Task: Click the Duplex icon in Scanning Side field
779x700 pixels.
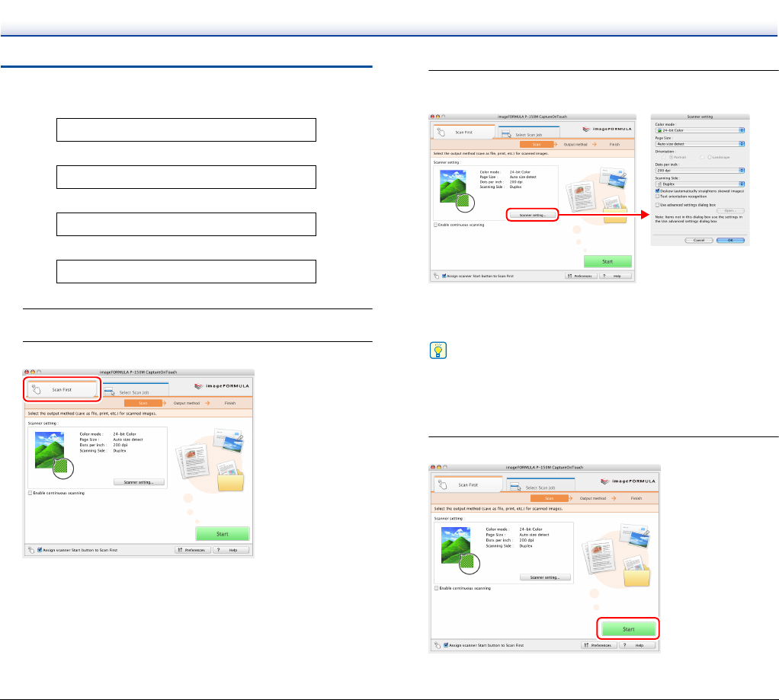Action: tap(659, 184)
